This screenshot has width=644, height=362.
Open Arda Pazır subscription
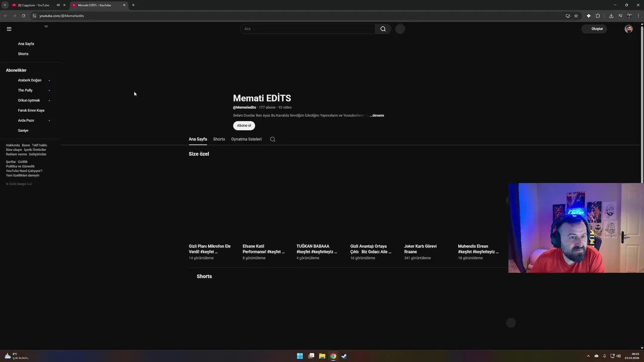coord(26,121)
